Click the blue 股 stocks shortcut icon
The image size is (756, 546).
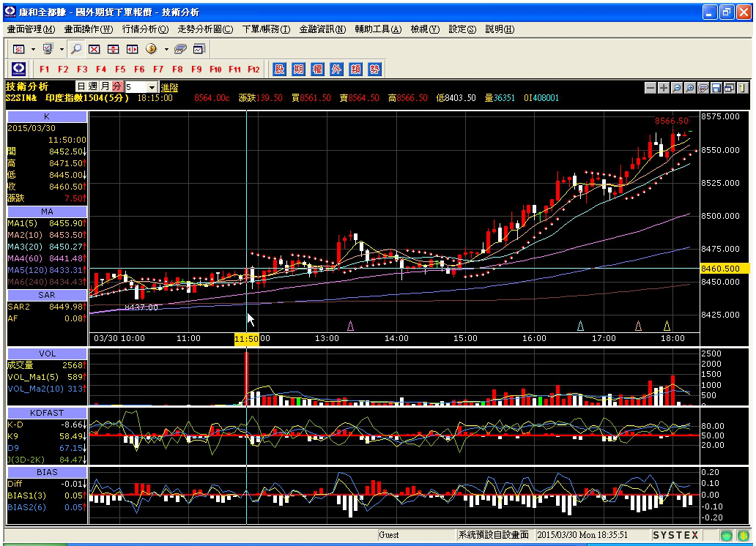pos(279,69)
